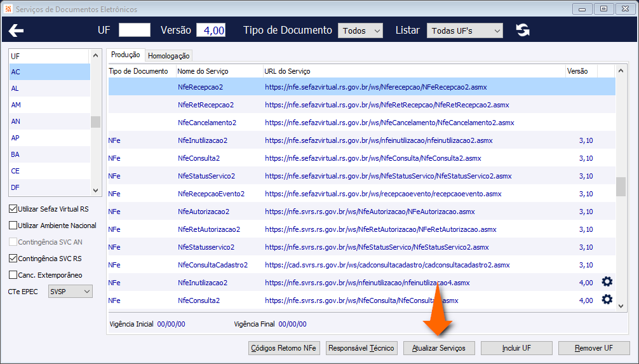Viewport: 639px width, 364px height.
Task: Click the UF input field in the header
Action: coord(135,30)
